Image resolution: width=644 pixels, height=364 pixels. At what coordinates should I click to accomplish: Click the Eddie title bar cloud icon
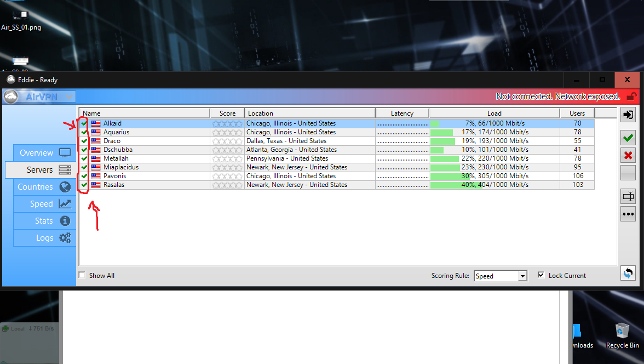11,79
